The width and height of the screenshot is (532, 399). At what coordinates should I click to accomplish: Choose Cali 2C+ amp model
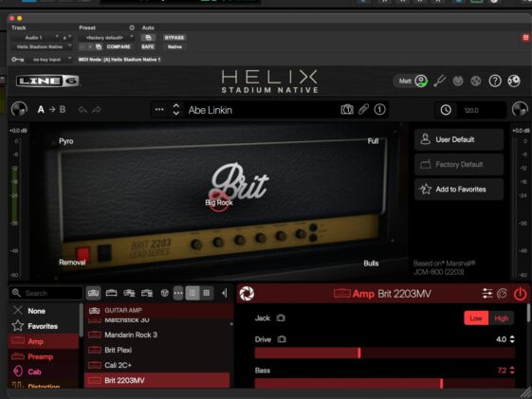(x=157, y=365)
